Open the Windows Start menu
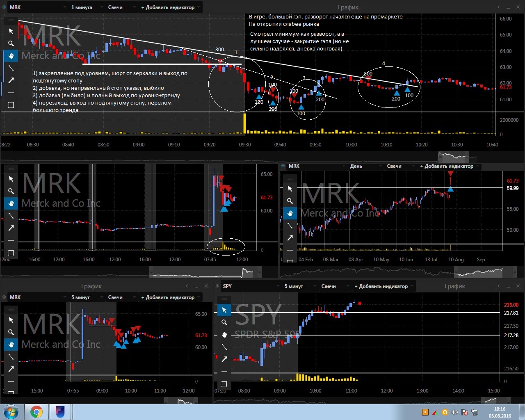Image resolution: width=525 pixels, height=420 pixels. click(x=11, y=412)
